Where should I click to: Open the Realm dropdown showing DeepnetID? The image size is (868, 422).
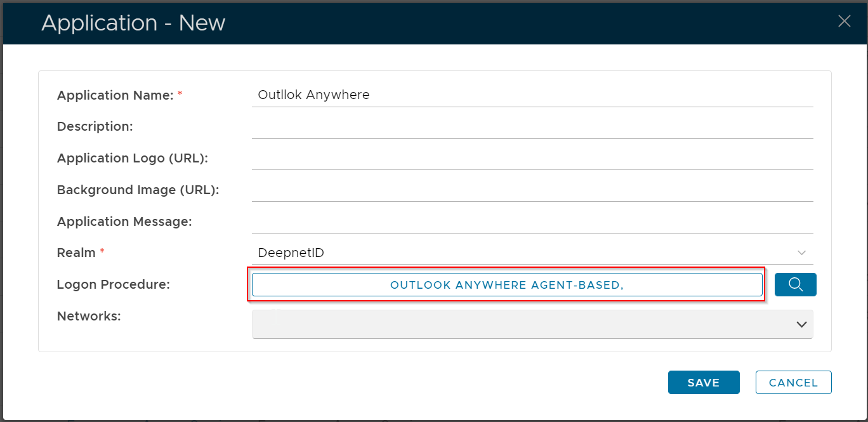pos(532,253)
